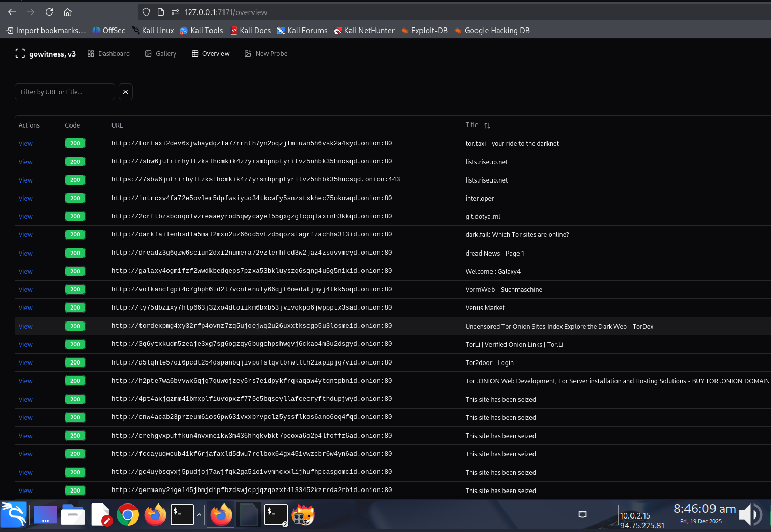View the Tor2door - Login row

tap(25, 362)
